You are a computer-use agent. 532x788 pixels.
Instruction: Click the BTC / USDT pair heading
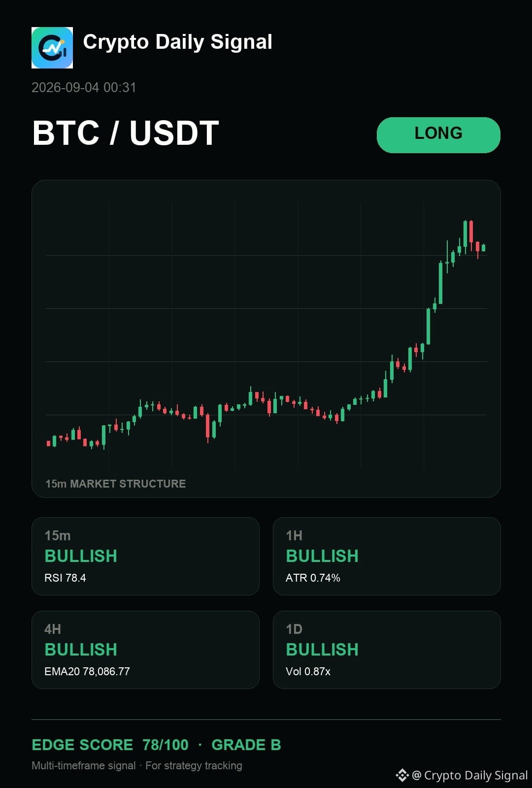pos(126,133)
